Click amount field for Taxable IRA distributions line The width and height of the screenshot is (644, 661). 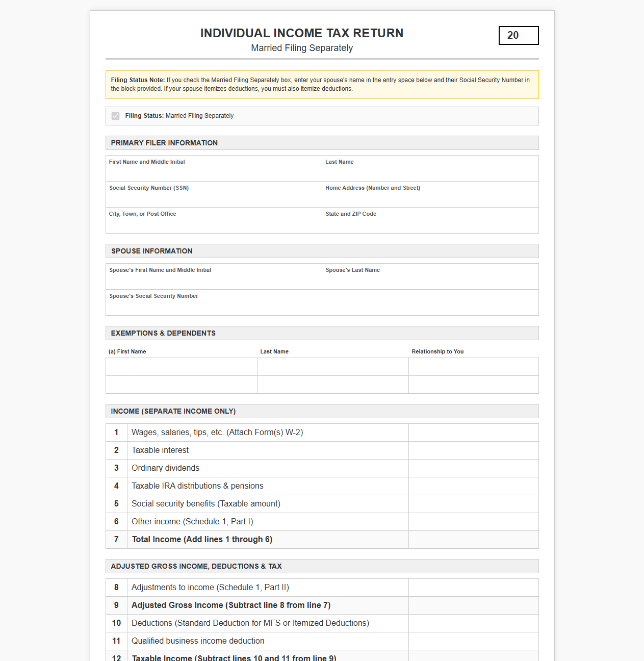(x=474, y=486)
